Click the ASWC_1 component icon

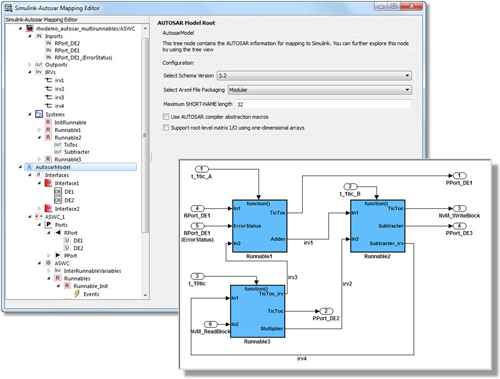tap(39, 217)
